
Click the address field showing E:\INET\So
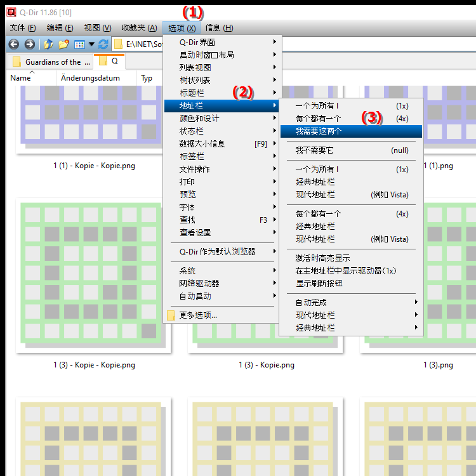138,44
